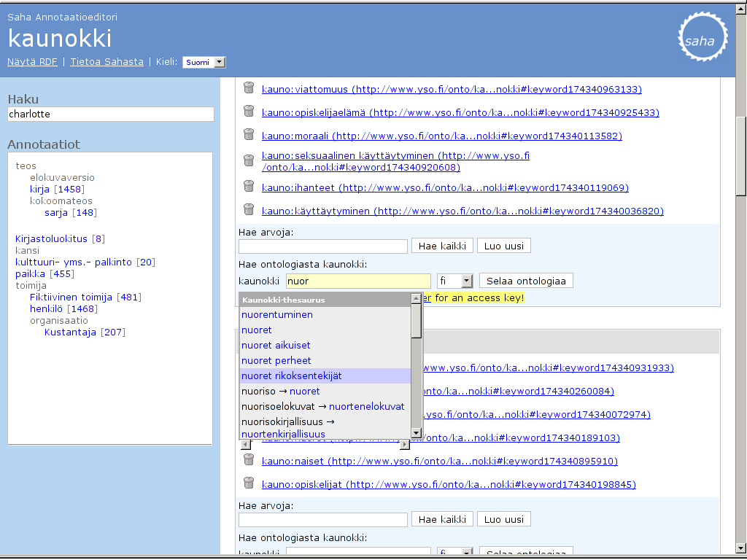Screen dimensions: 747x560
Task: Delete kauno:seksuaalinen käyttäytyminen using trash icon
Action: (x=249, y=160)
